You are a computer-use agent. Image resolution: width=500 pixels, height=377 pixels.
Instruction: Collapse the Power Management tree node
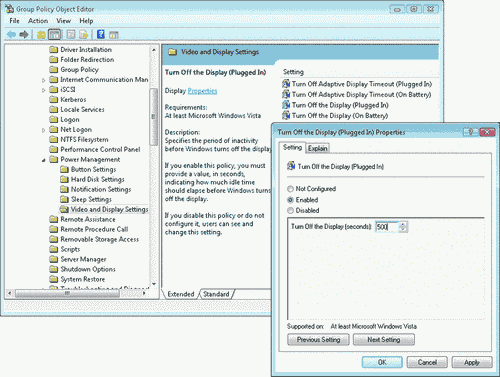44,160
